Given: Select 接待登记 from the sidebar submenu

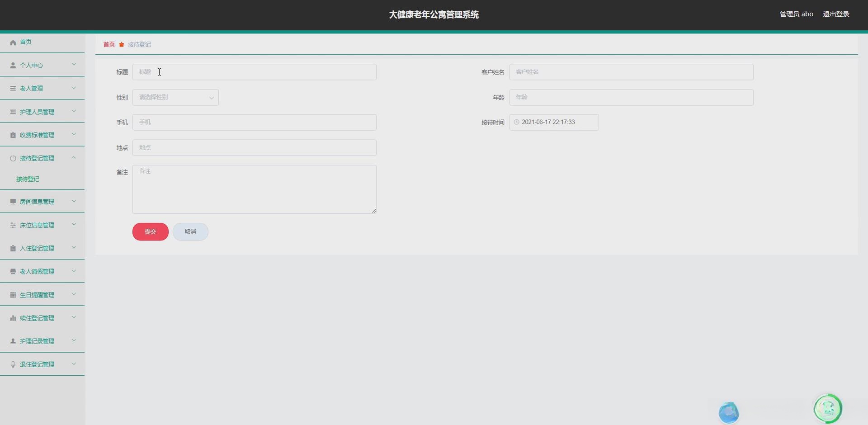Looking at the screenshot, I should 28,179.
